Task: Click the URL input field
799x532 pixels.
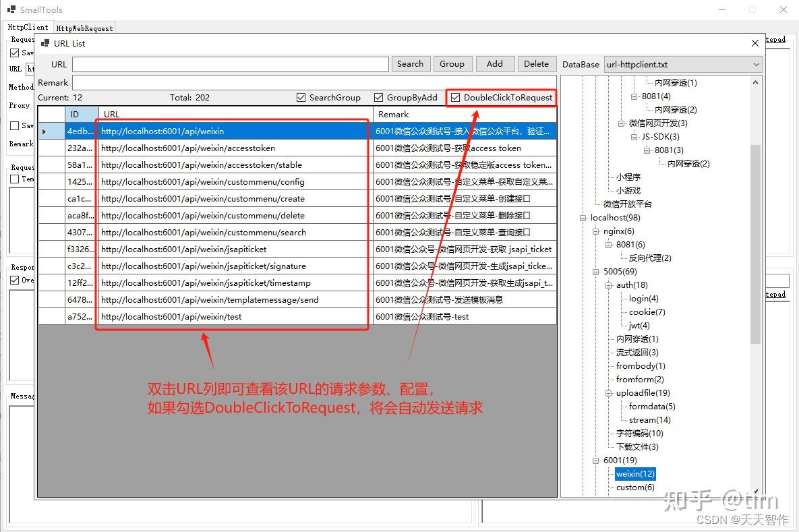Action: [x=229, y=63]
